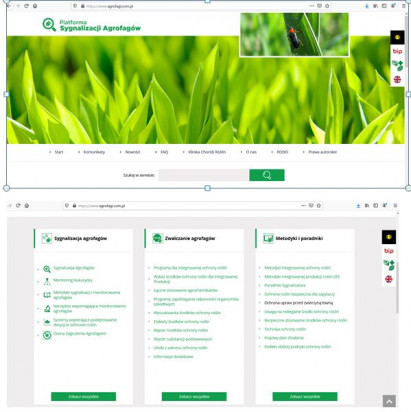Open the Monitoring Kukurydzy link
The height and width of the screenshot is (412, 411).
point(73,280)
